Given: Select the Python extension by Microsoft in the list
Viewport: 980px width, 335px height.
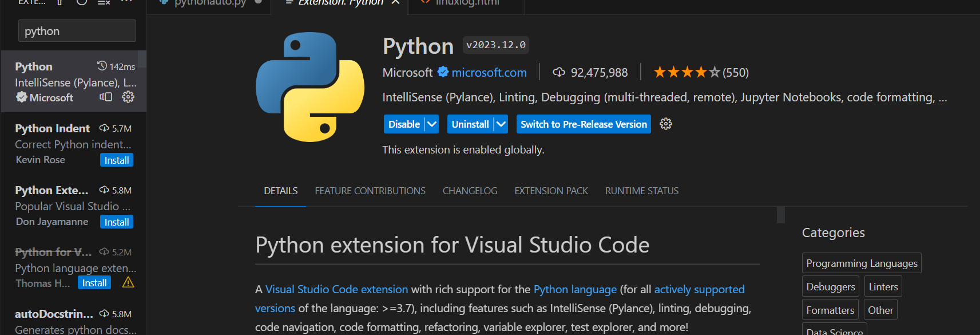Looking at the screenshot, I should 73,81.
